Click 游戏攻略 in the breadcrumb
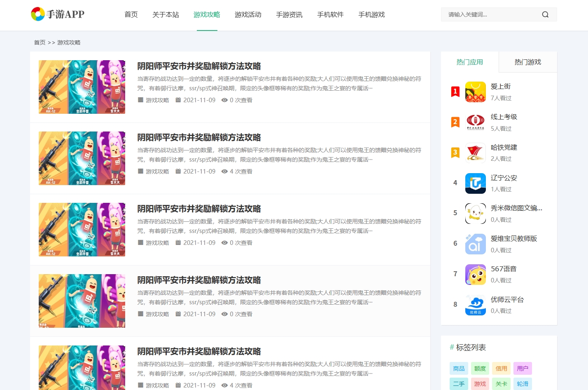Screen dimensions: 588x390 [x=69, y=42]
